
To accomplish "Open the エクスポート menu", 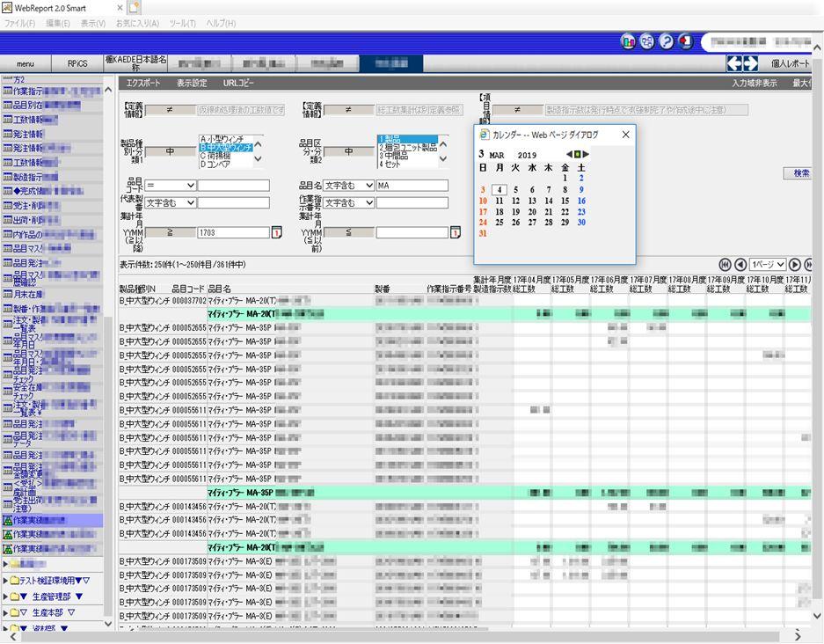I will pos(143,83).
